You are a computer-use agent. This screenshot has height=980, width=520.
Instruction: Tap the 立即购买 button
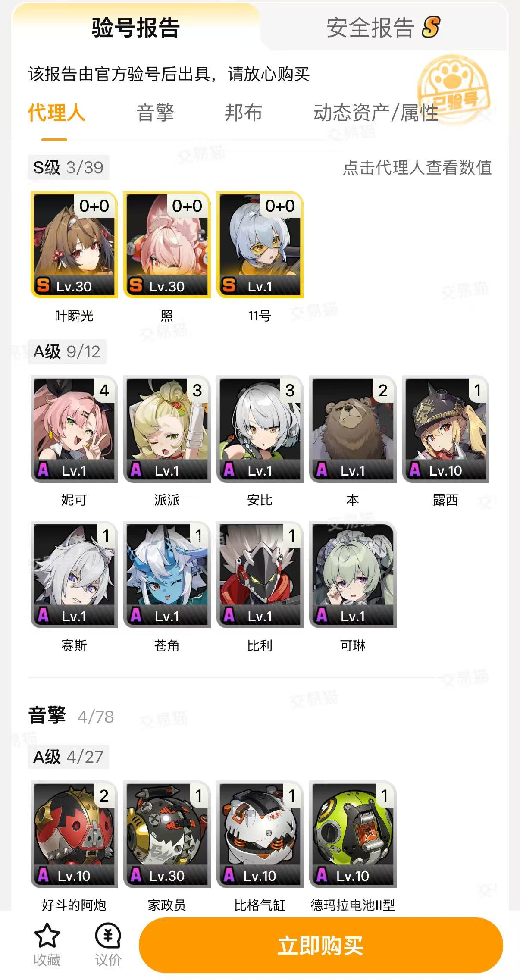(321, 945)
